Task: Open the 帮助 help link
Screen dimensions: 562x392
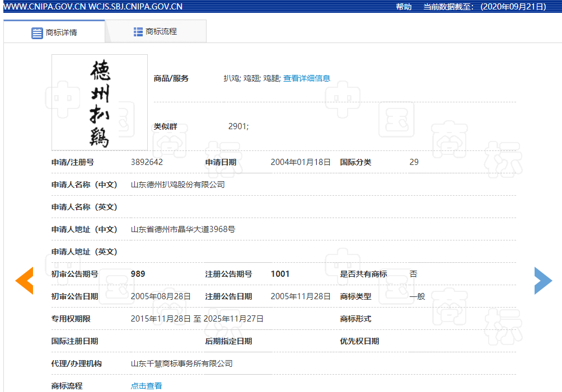Action: pos(404,7)
